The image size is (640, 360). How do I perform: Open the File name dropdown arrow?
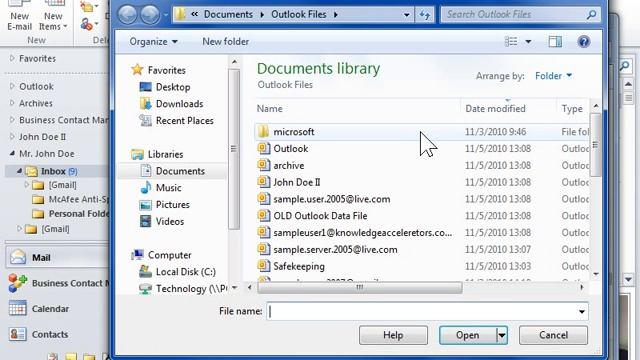(x=582, y=311)
